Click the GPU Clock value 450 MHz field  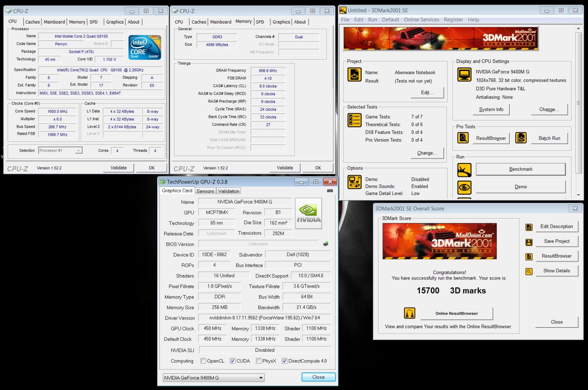point(212,329)
